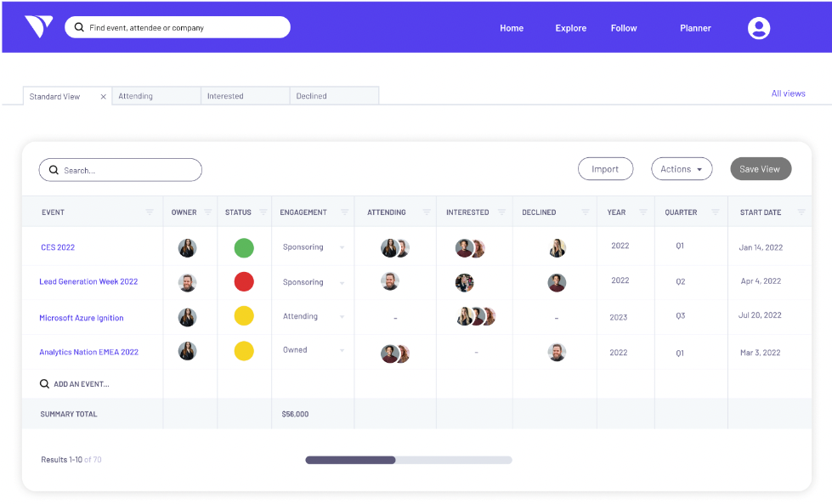Viewport: 832px width, 504px height.
Task: Click owner avatar for CES 2022
Action: click(187, 248)
